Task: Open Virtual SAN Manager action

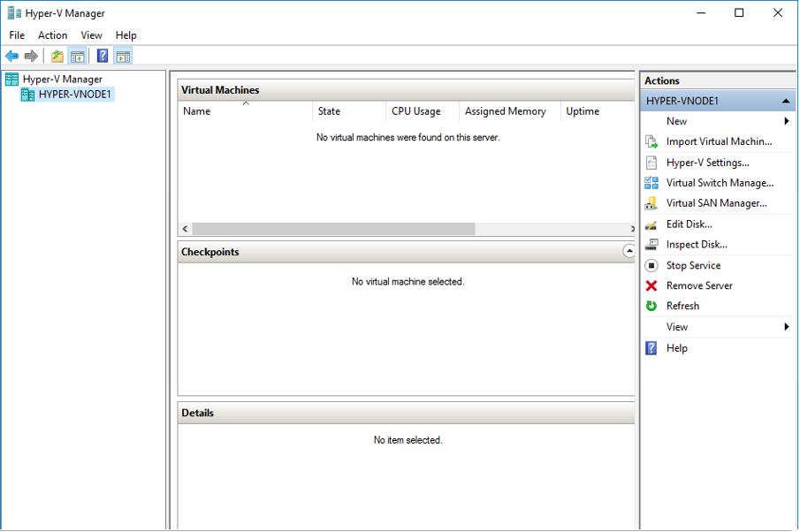Action: coord(716,203)
